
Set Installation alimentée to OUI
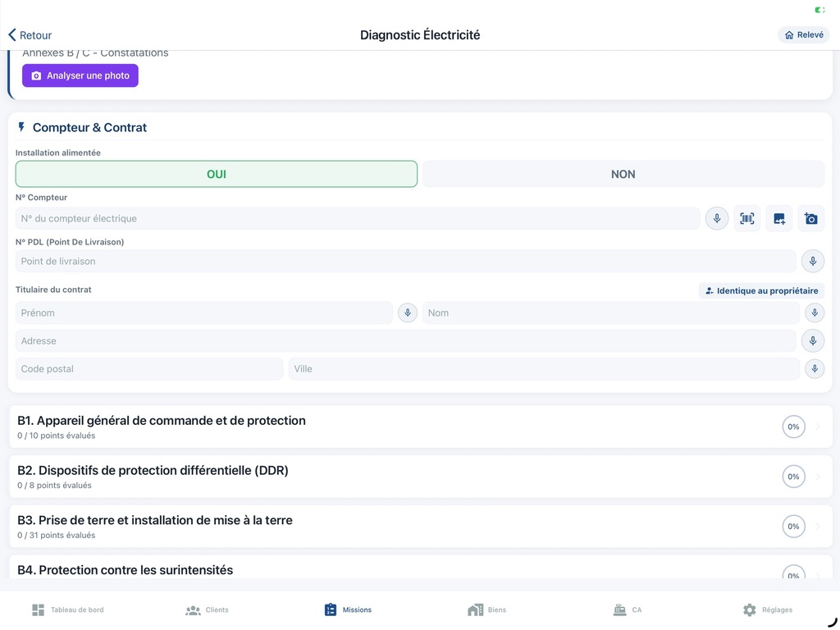[x=217, y=174]
